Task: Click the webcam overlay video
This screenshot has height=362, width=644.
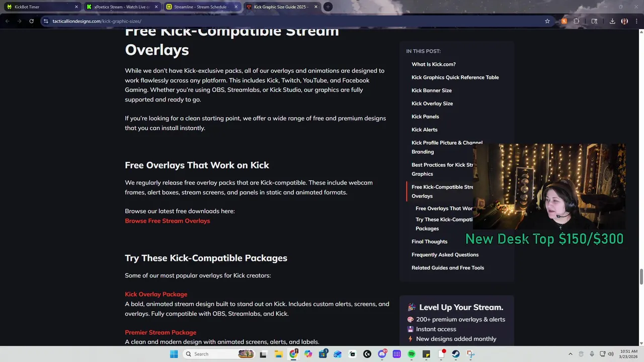Action: [x=549, y=187]
